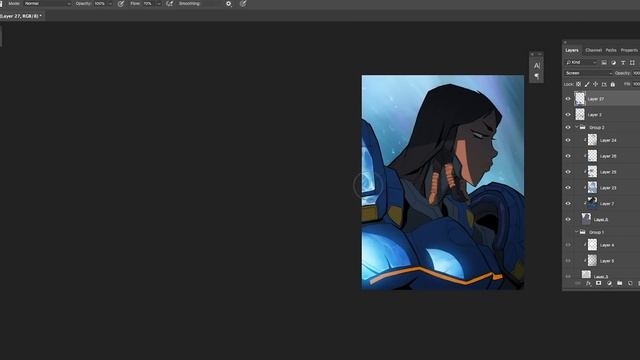The width and height of the screenshot is (640, 360).
Task: Select Layer 5 name text
Action: [607, 261]
